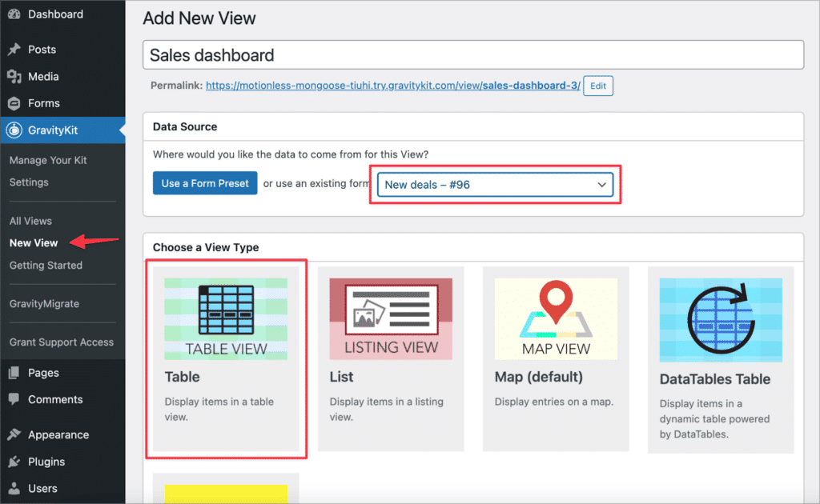The image size is (820, 504).
Task: Open GravityMigrate submenu
Action: click(x=45, y=303)
